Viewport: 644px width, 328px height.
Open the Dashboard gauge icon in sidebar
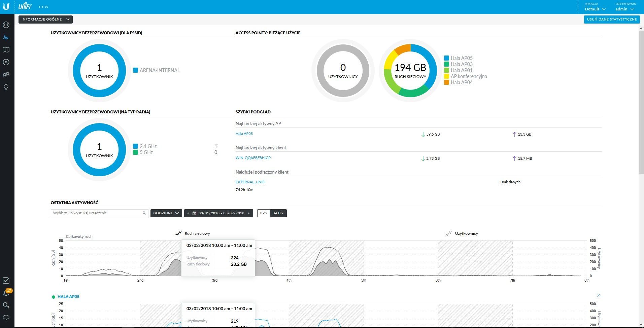(6, 25)
